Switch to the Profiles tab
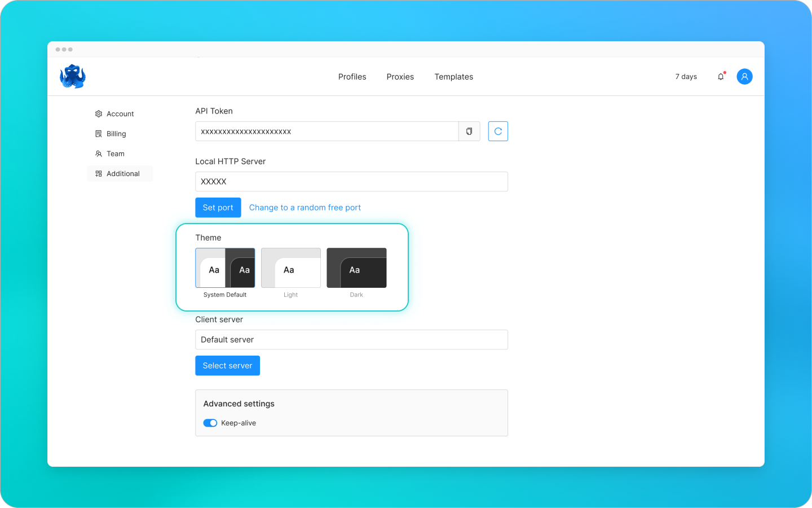 (352, 77)
